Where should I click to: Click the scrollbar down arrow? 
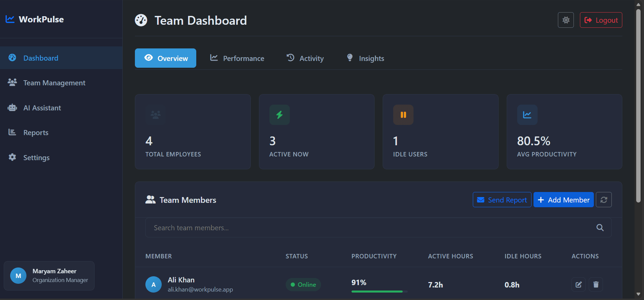(x=638, y=294)
